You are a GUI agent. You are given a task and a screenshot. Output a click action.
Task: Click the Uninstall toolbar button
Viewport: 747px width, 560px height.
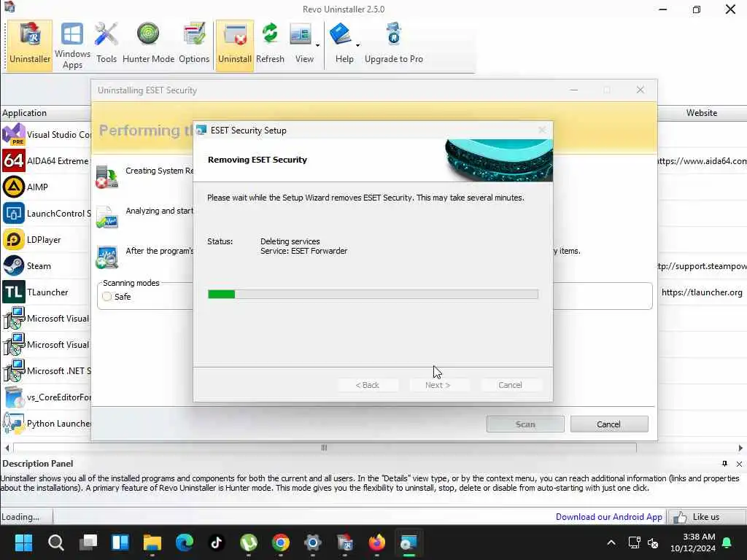coord(234,45)
